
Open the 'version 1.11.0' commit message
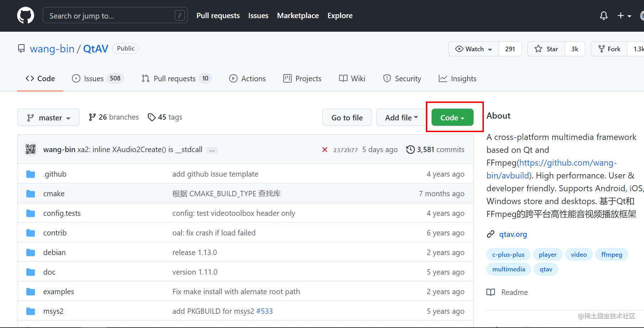(195, 272)
